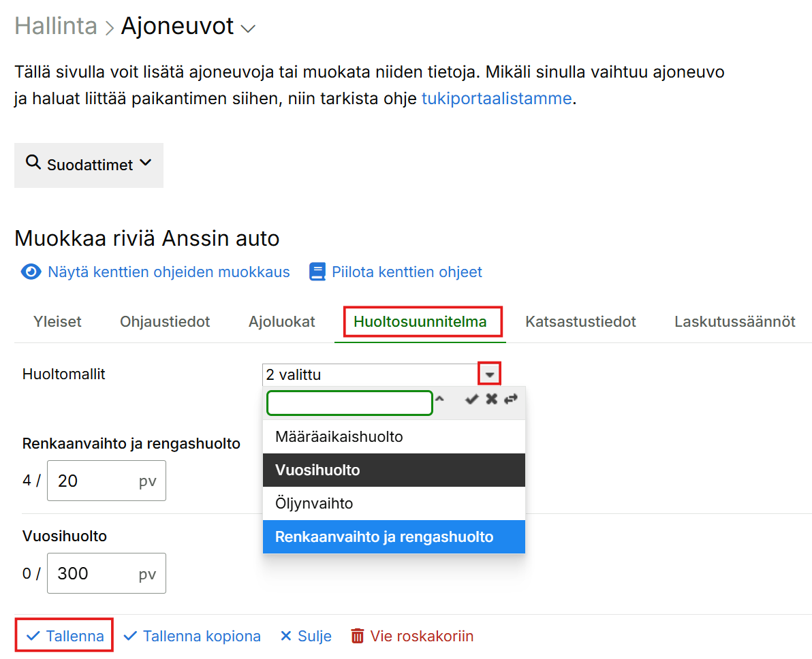Click the magnifier icon on Suodattimet
The image size is (812, 659).
point(33,163)
